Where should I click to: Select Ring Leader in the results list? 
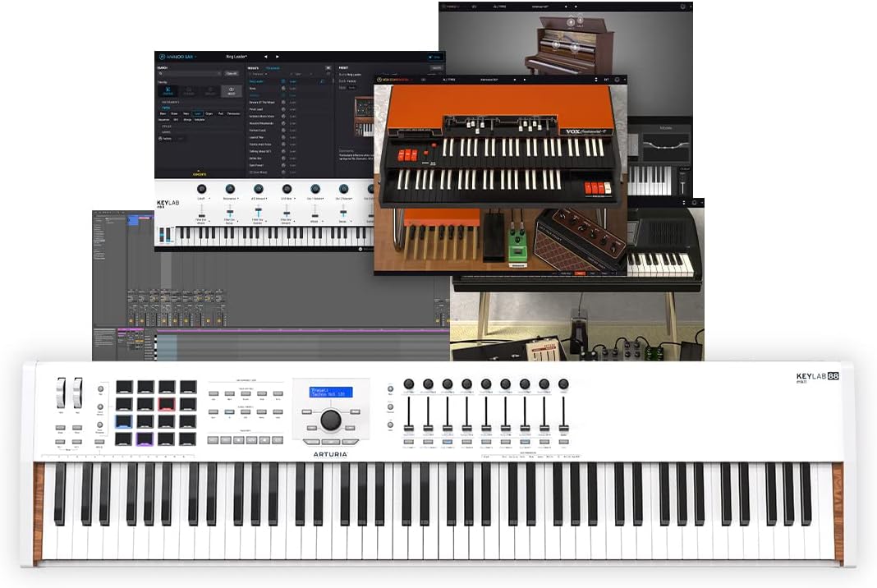click(x=256, y=81)
